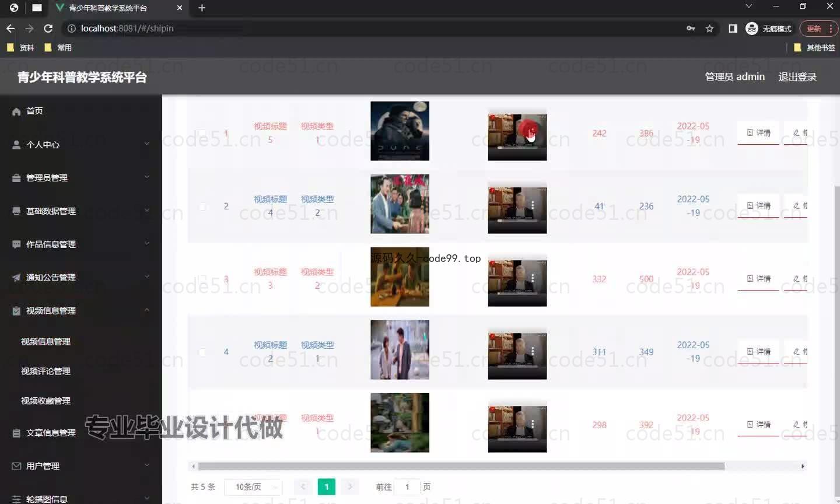The height and width of the screenshot is (504, 840).
Task: Open the 其他书签 bookmarks folder
Action: [814, 47]
